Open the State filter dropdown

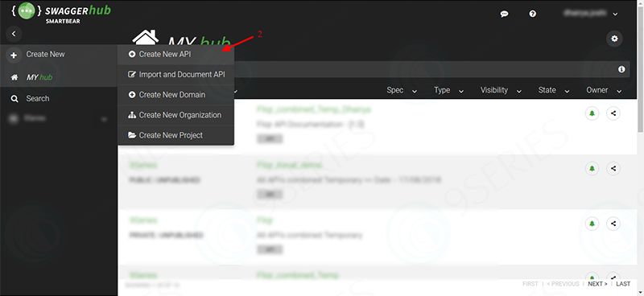[x=554, y=90]
